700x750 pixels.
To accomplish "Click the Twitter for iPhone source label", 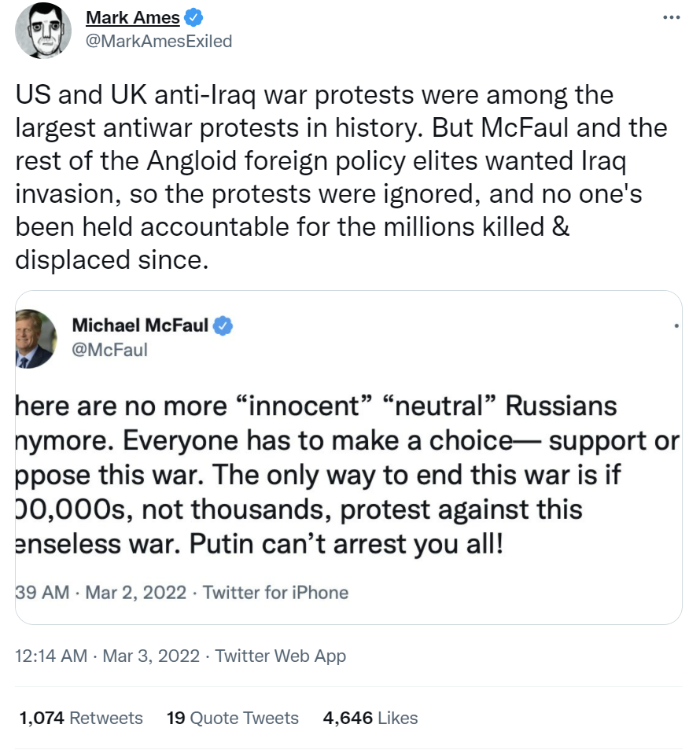I will pyautogui.click(x=275, y=592).
